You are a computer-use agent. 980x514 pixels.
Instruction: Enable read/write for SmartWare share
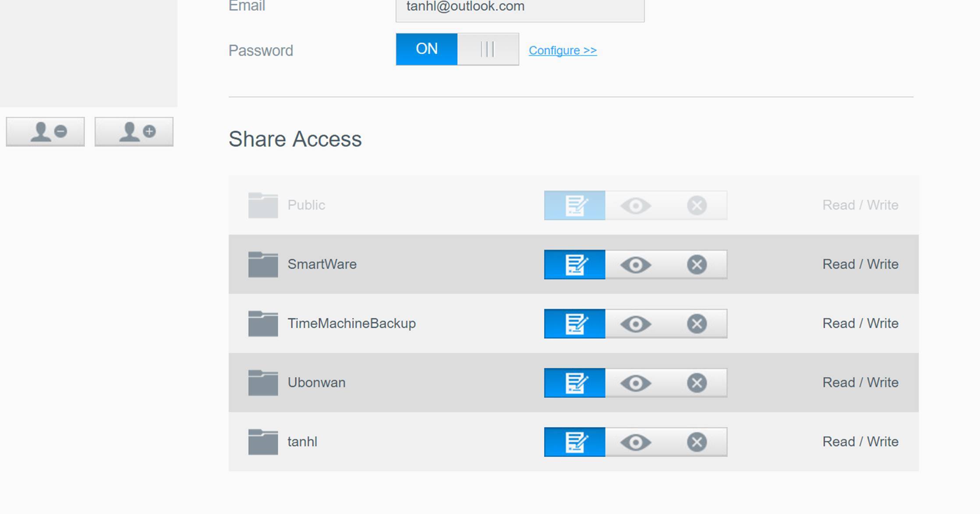[575, 265]
